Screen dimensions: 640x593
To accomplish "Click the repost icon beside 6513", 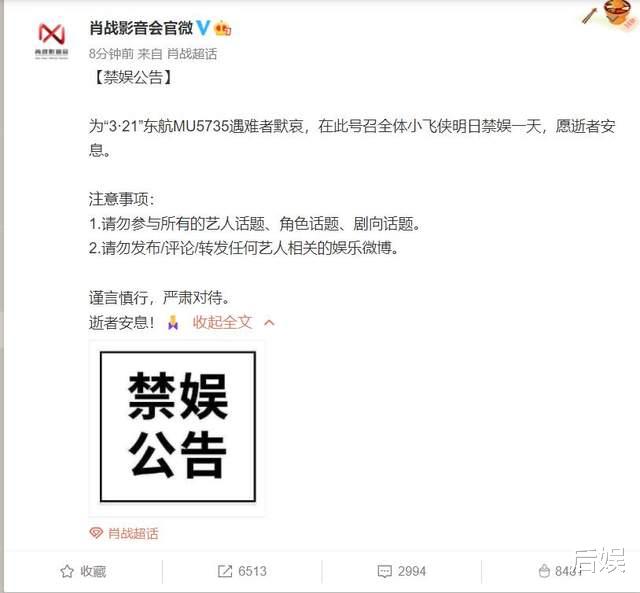I will [225, 571].
